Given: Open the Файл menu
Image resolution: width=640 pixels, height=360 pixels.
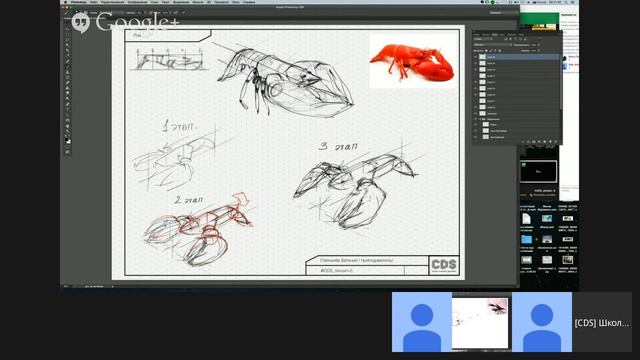Looking at the screenshot, I should click(x=93, y=2).
